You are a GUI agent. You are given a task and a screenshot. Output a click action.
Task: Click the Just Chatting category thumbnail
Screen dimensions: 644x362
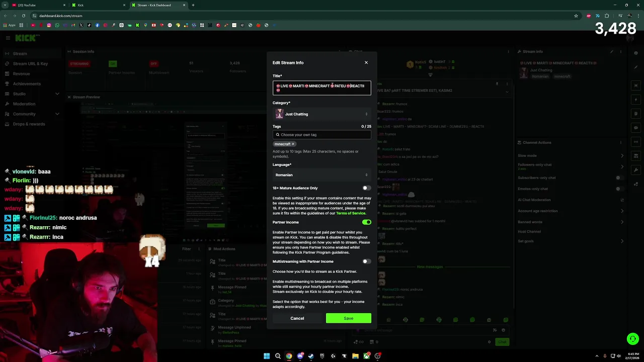pyautogui.click(x=279, y=114)
